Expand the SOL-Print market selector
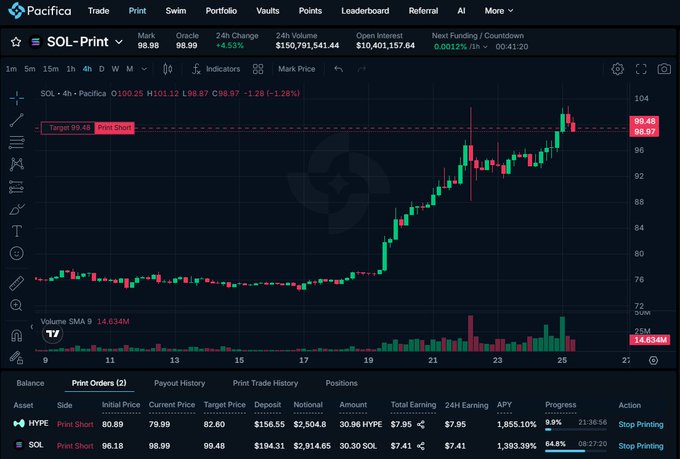Viewport: 680px width, 459px height. click(x=119, y=42)
